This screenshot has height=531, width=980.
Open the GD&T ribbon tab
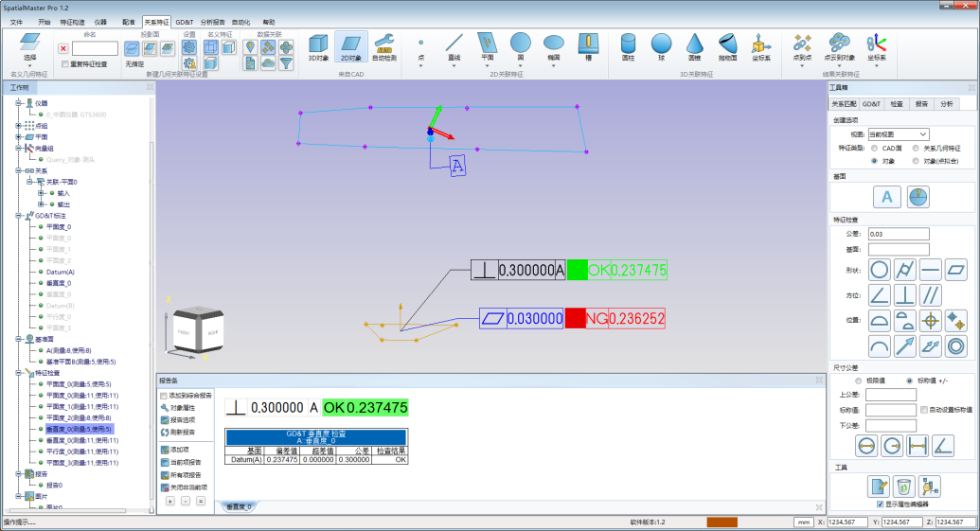[x=184, y=21]
